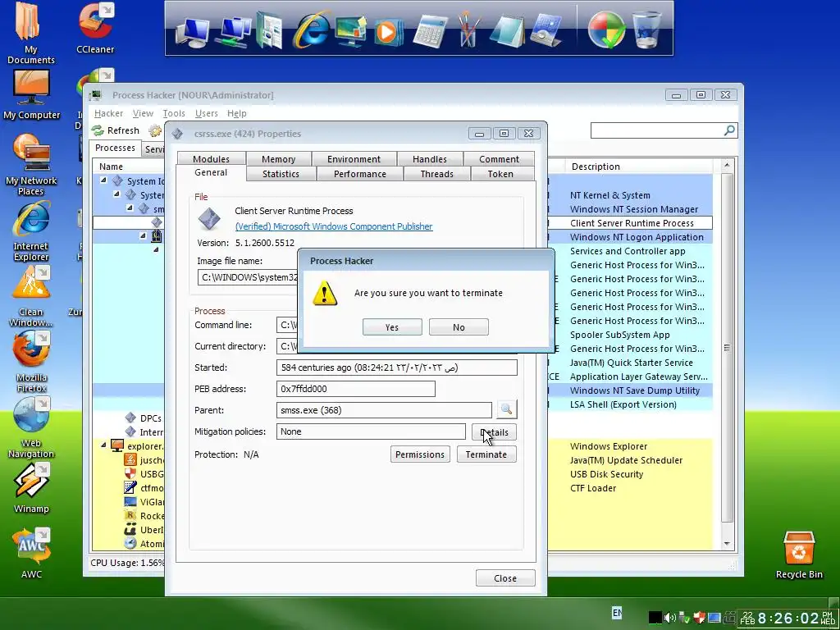840x630 pixels.
Task: Open the Help menu
Action: [237, 113]
